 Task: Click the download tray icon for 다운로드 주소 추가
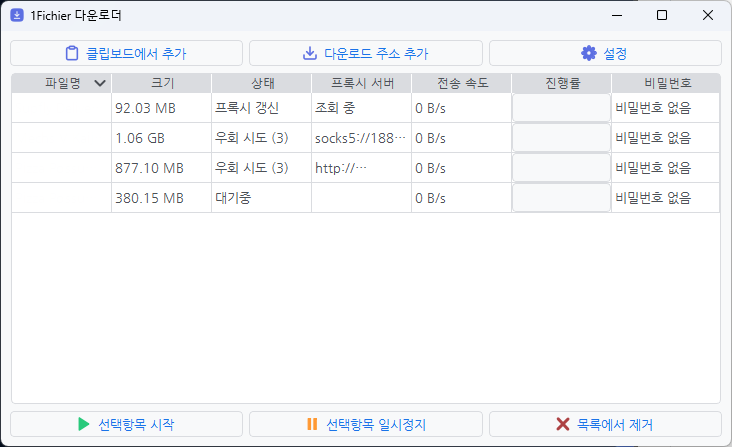tap(310, 53)
